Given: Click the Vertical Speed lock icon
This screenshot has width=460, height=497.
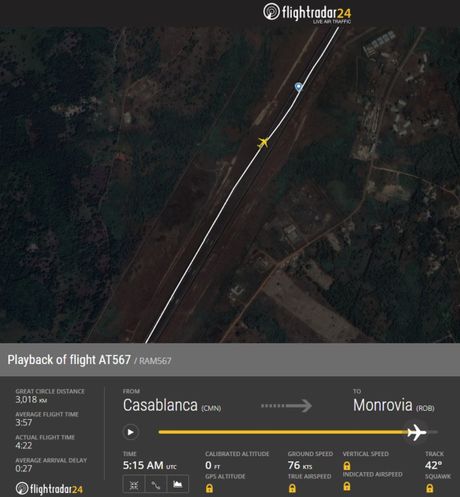Looking at the screenshot, I should pos(347,466).
